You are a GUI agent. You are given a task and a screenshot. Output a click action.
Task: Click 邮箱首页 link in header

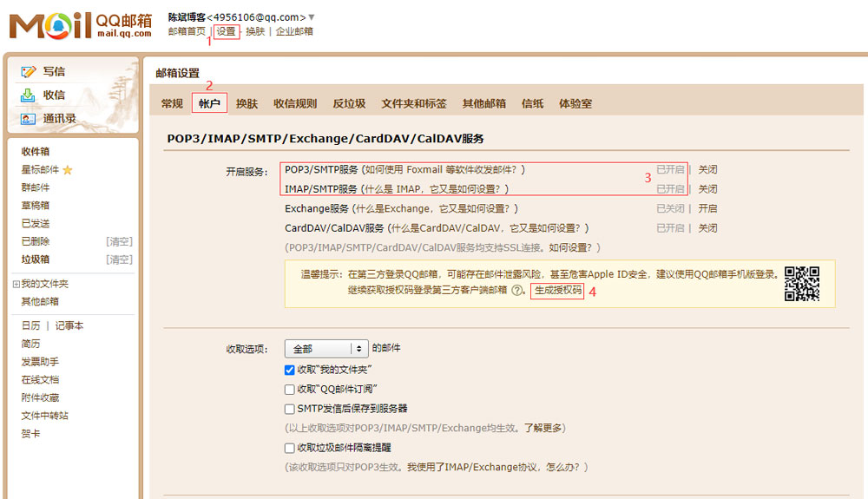(187, 31)
